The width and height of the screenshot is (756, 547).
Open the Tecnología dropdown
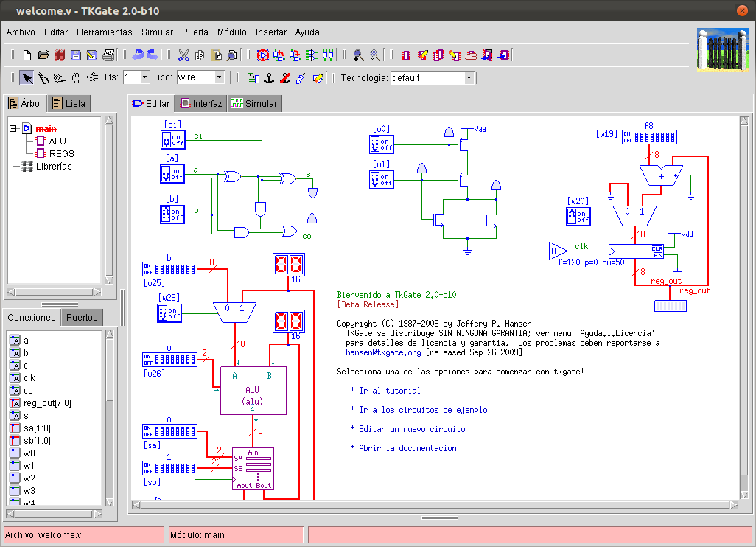coord(469,77)
